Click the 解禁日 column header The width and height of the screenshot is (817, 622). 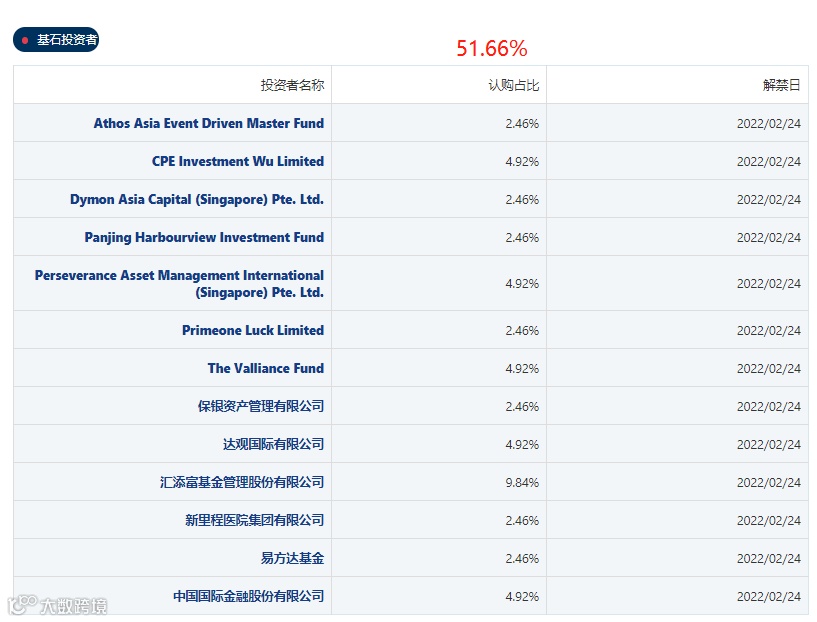781,85
